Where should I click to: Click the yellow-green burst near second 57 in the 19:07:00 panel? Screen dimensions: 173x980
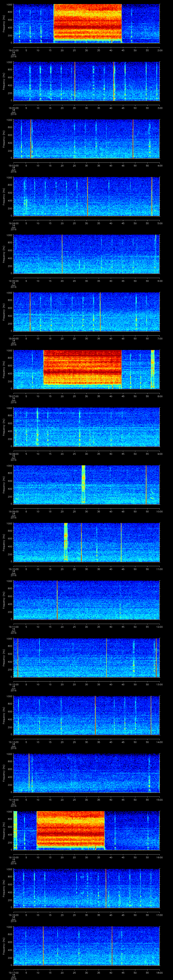point(152,369)
